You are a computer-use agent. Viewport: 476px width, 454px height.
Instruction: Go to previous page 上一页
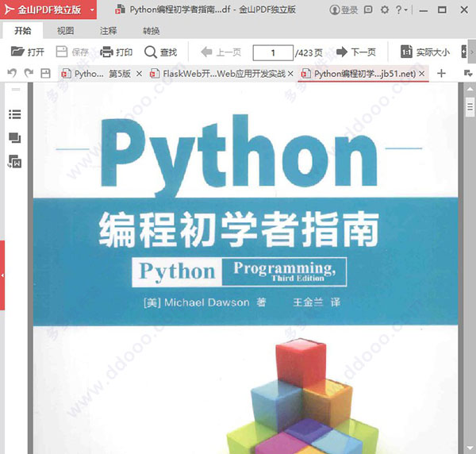[x=221, y=52]
